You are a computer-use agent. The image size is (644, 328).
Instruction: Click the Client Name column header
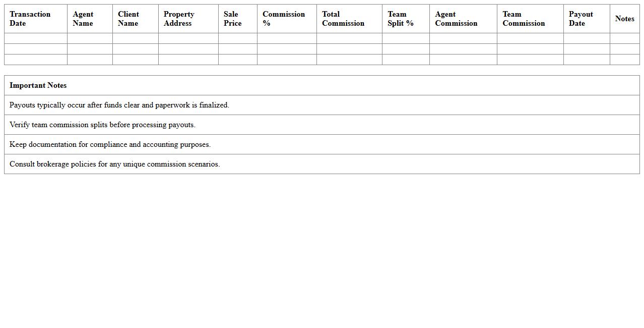pos(128,19)
